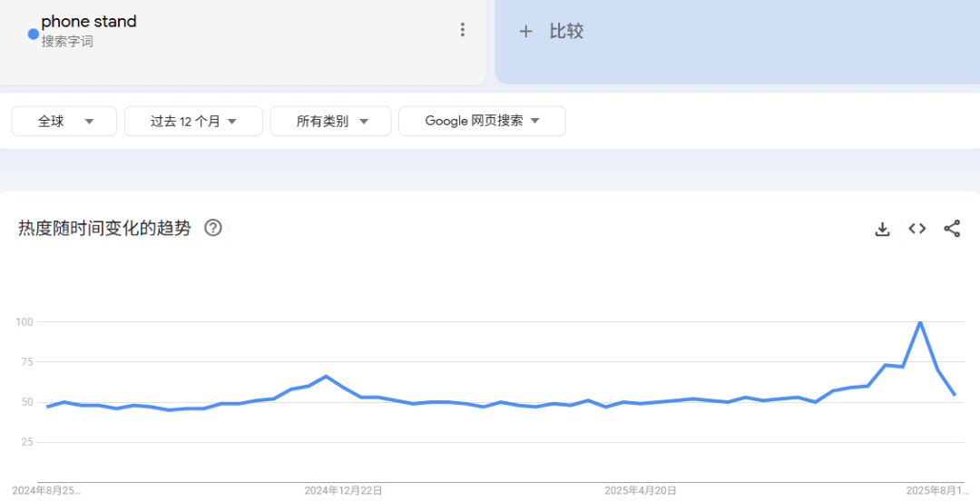This screenshot has height=502, width=980.
Task: Click the peak point of the trend line at 100
Action: 920,322
